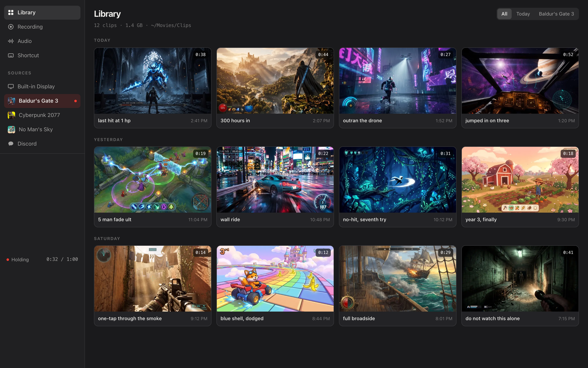Click the 'jumped in on three' title
Image resolution: width=588 pixels, height=368 pixels.
tap(487, 121)
